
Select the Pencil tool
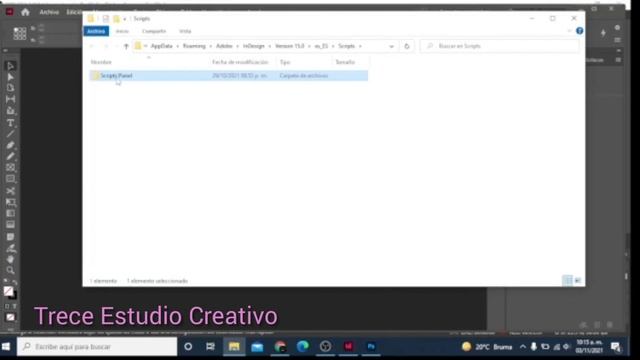point(10,156)
